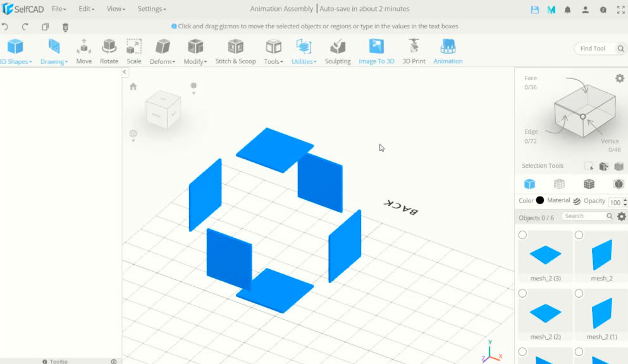The image size is (628, 364).
Task: Click the Tooltip info label
Action: pos(56,361)
